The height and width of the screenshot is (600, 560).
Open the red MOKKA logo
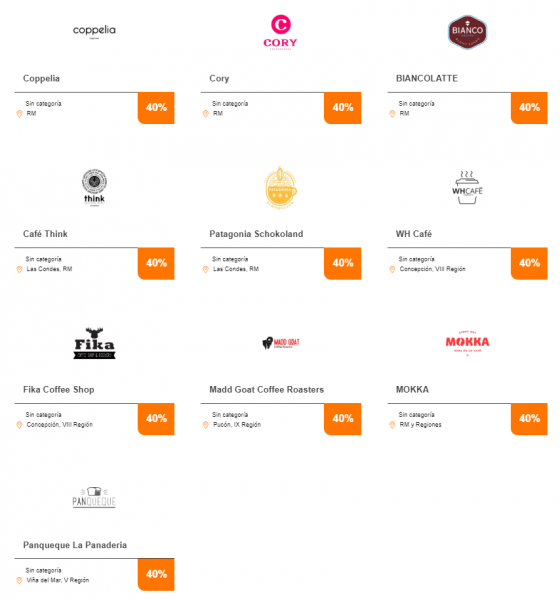click(467, 343)
